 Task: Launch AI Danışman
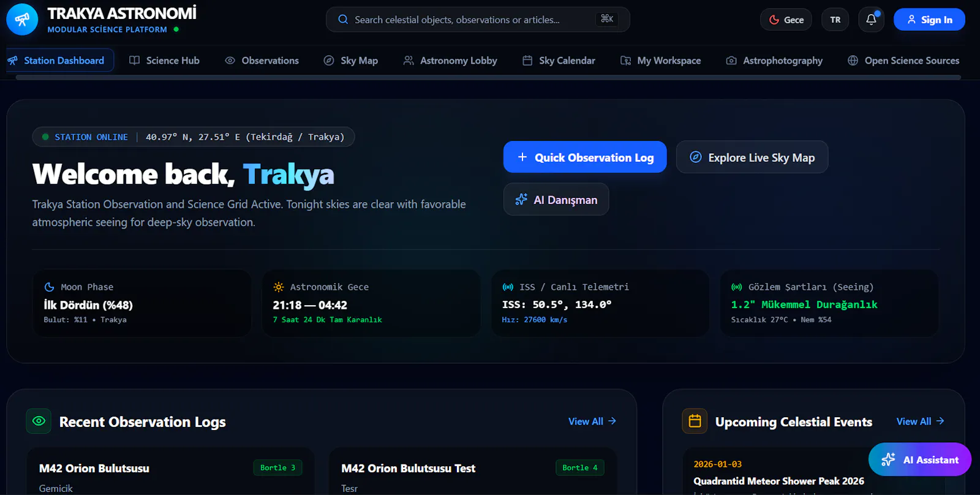[x=556, y=199]
